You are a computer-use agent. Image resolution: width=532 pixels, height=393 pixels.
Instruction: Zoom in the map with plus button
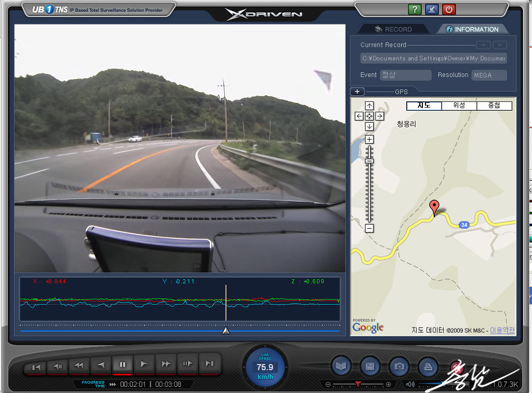369,139
